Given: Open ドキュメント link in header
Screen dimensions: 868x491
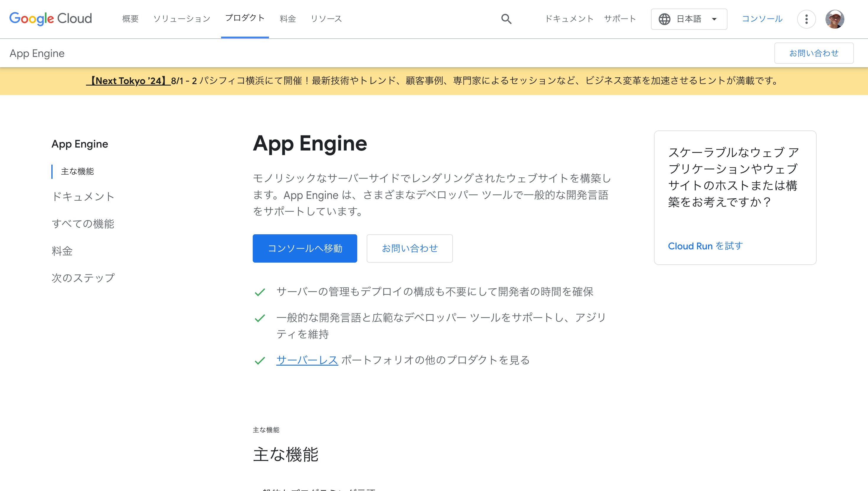Looking at the screenshot, I should [x=569, y=19].
